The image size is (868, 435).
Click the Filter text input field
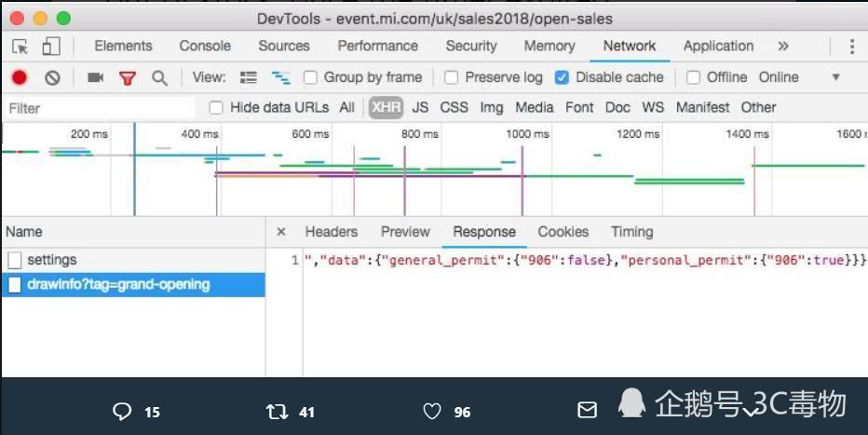tap(98, 108)
